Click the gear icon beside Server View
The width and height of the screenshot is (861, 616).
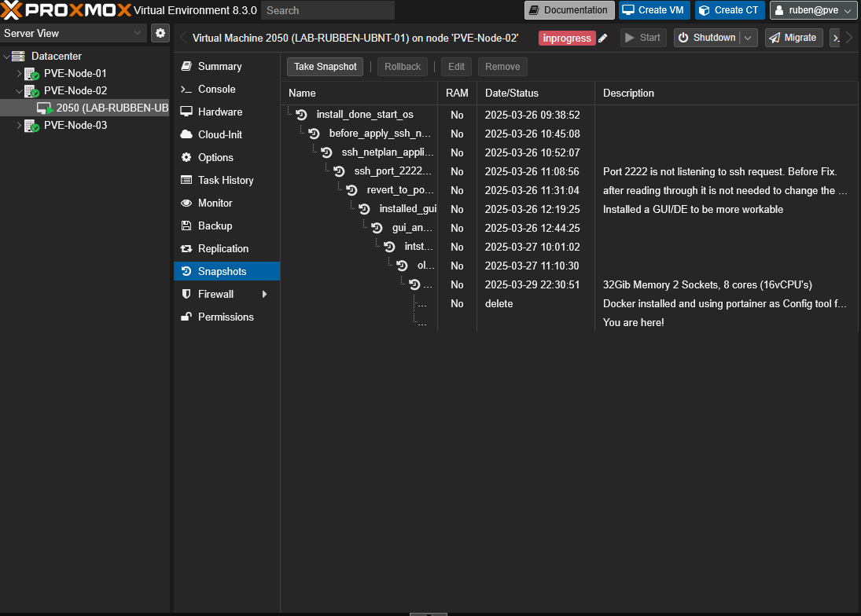[160, 33]
